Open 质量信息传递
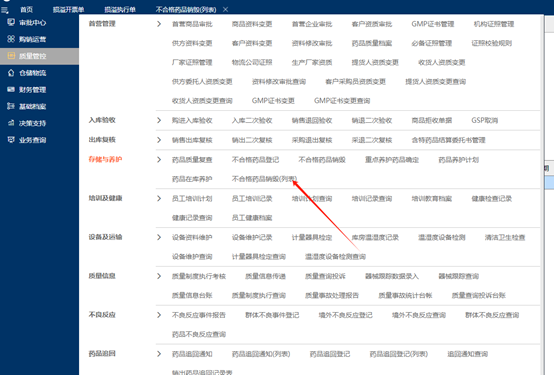 pos(265,276)
